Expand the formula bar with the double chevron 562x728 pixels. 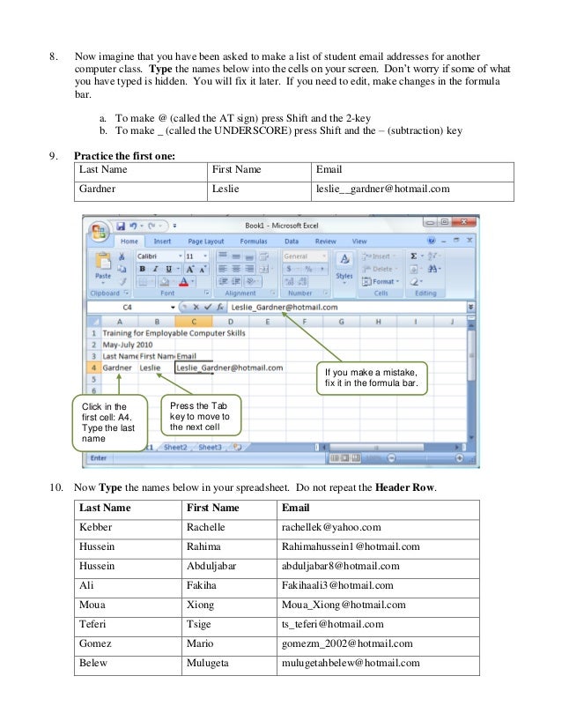tap(470, 307)
